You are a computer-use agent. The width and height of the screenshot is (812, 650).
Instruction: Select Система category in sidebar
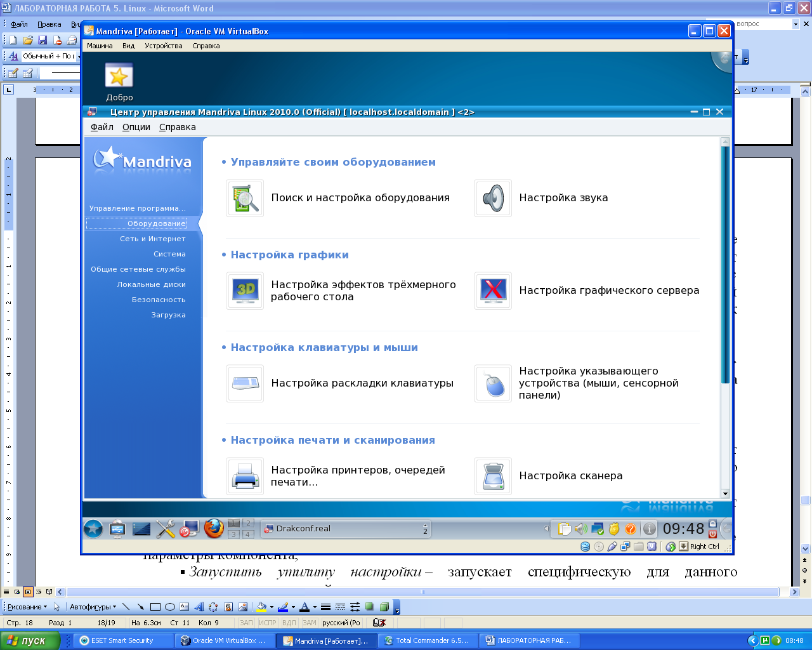click(169, 254)
